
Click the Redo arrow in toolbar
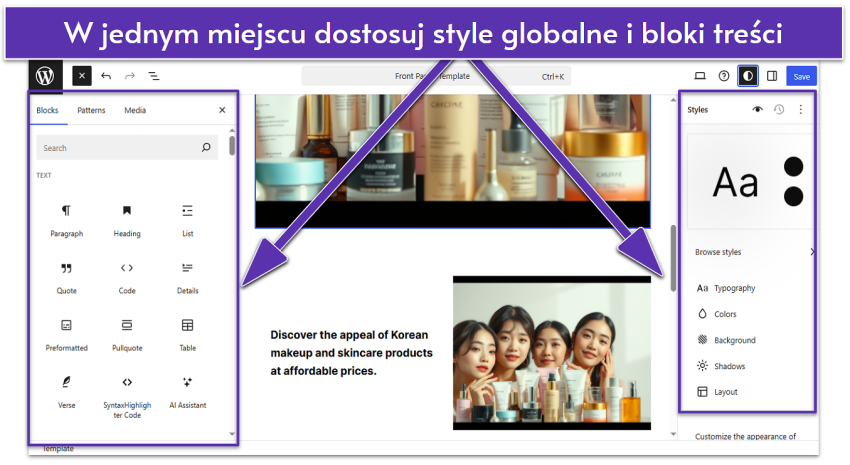[x=130, y=76]
